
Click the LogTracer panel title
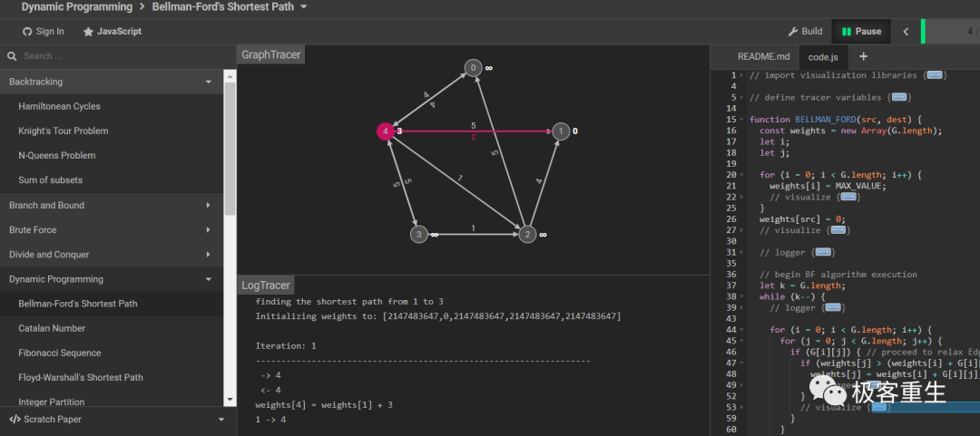266,286
